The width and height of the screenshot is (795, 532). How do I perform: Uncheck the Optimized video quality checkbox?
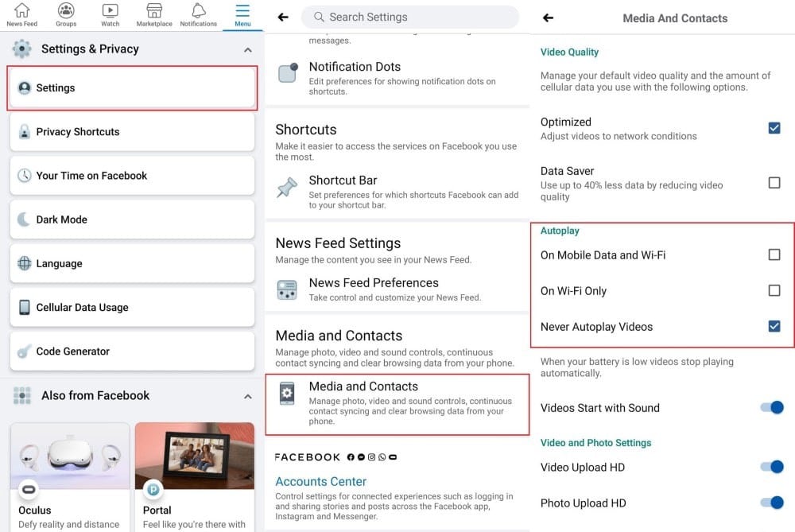(774, 128)
